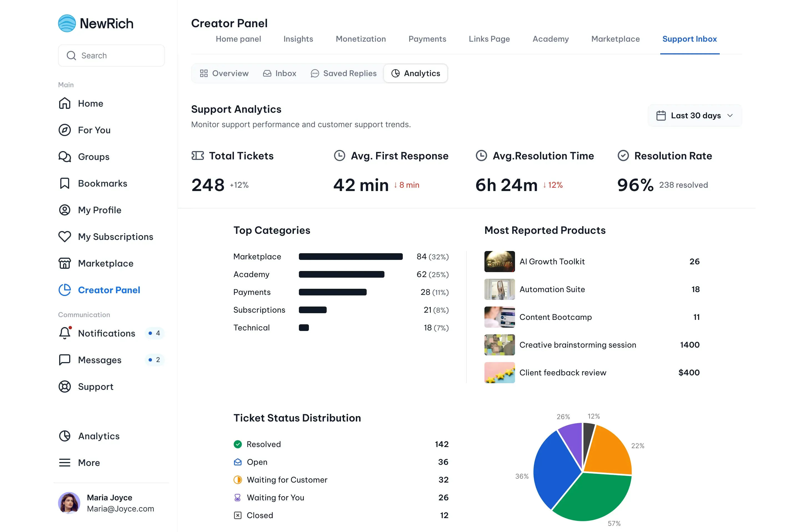Open My Profile user icon
Screen dimensions: 800x532
click(x=64, y=210)
